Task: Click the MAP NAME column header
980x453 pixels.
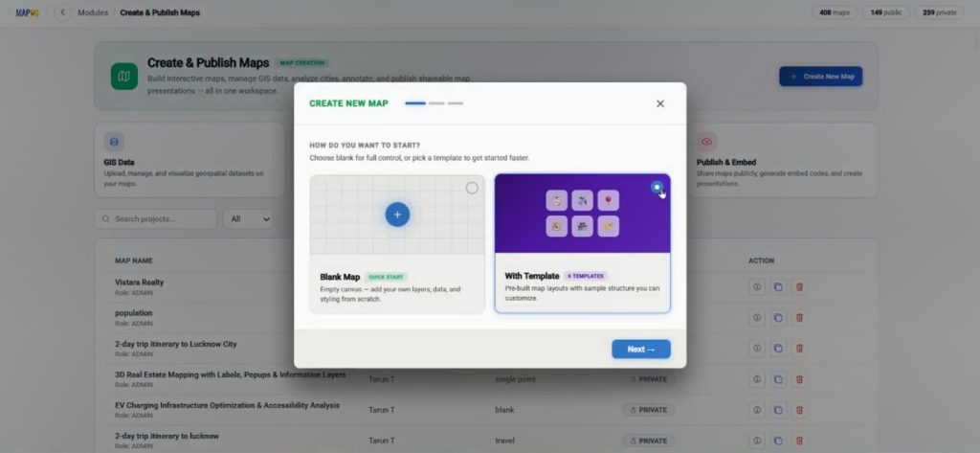Action: 134,260
